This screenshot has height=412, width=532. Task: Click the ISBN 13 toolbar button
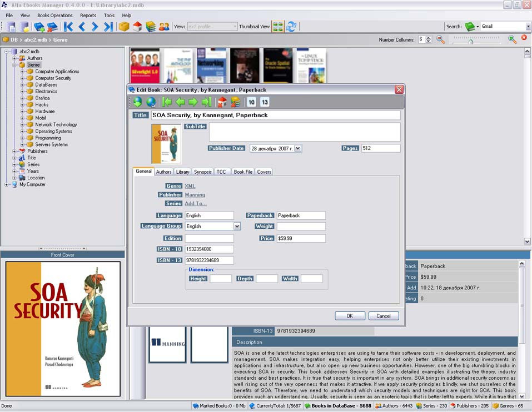tap(265, 102)
